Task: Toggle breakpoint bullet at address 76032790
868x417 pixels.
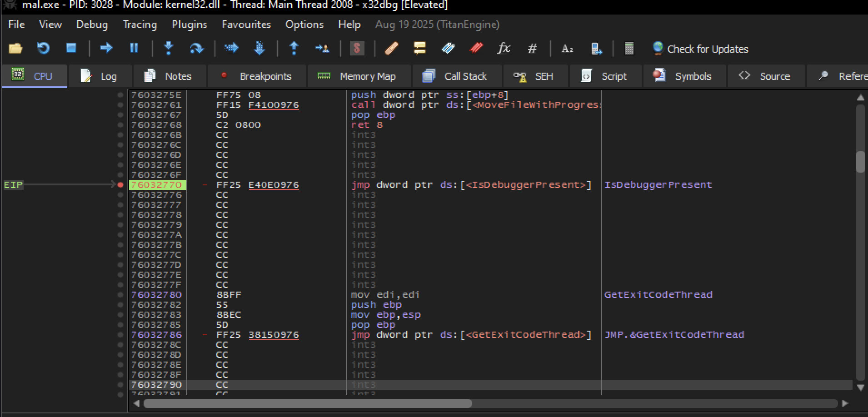Action: click(x=120, y=385)
